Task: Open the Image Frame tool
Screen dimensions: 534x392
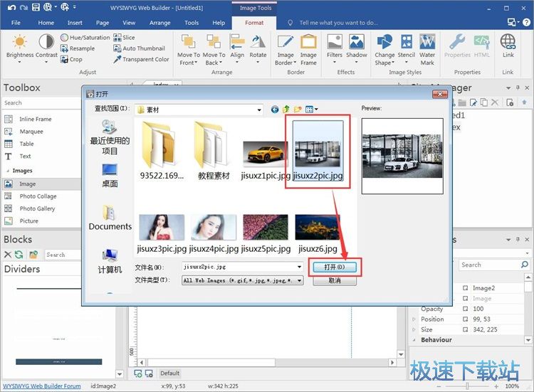Action: pos(308,48)
